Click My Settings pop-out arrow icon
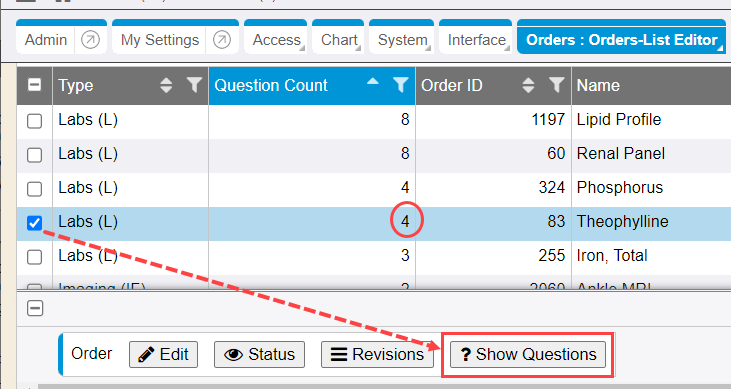This screenshot has width=731, height=389. [x=222, y=40]
